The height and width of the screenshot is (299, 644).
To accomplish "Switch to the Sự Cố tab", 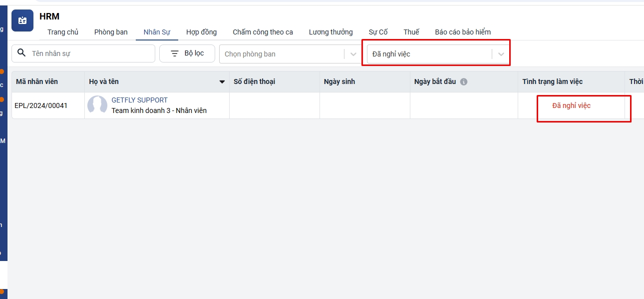I will tap(378, 32).
